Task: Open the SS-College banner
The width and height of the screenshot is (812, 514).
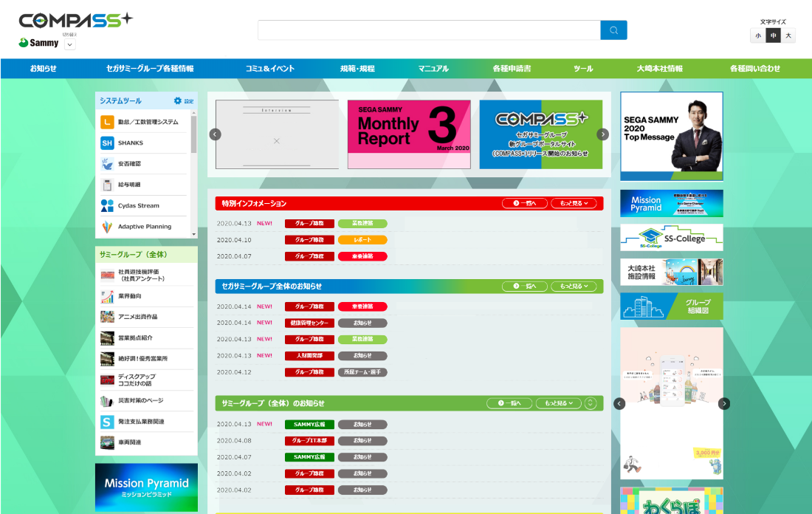Action: (x=672, y=237)
